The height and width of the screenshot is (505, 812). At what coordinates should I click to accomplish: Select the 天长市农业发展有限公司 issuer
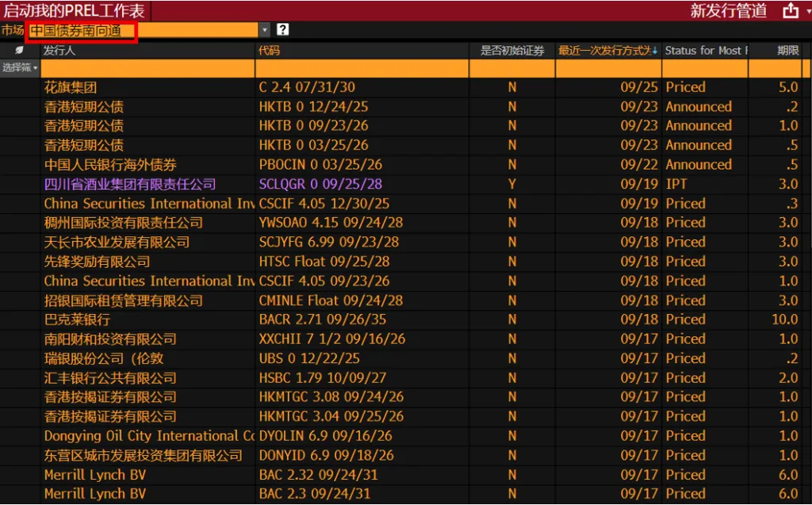117,242
